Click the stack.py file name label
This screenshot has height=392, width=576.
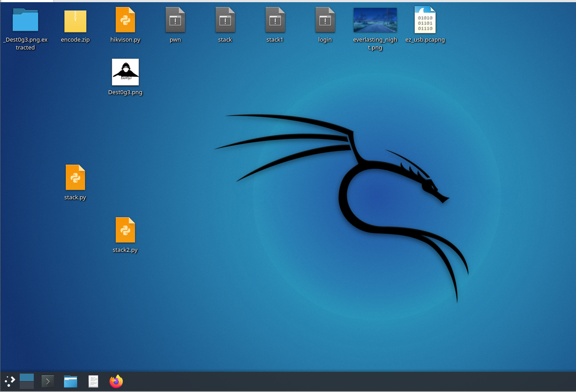point(75,198)
